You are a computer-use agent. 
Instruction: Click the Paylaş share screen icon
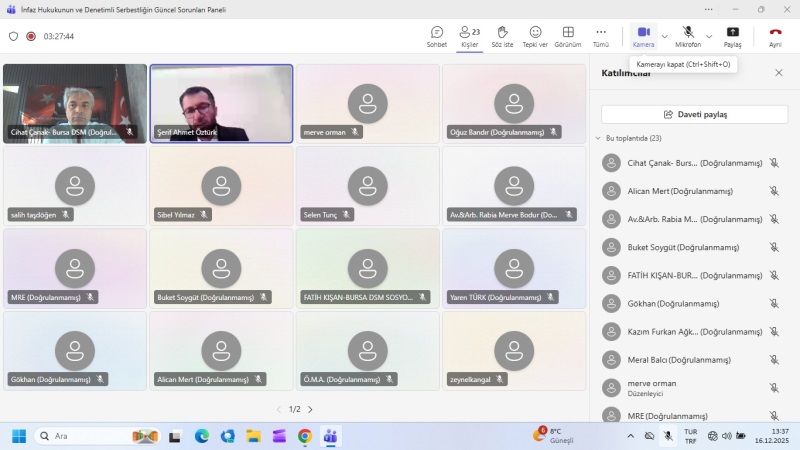(733, 36)
